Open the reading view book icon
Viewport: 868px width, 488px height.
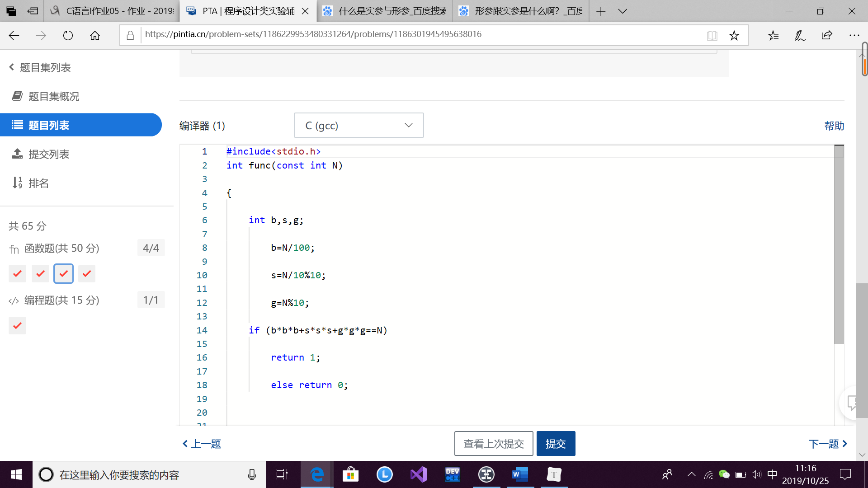[712, 35]
